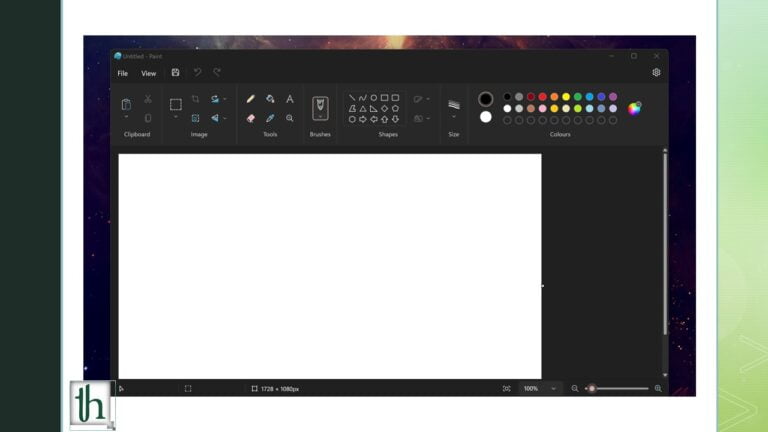Select the Rectangle shape
The height and width of the screenshot is (432, 768).
(384, 97)
